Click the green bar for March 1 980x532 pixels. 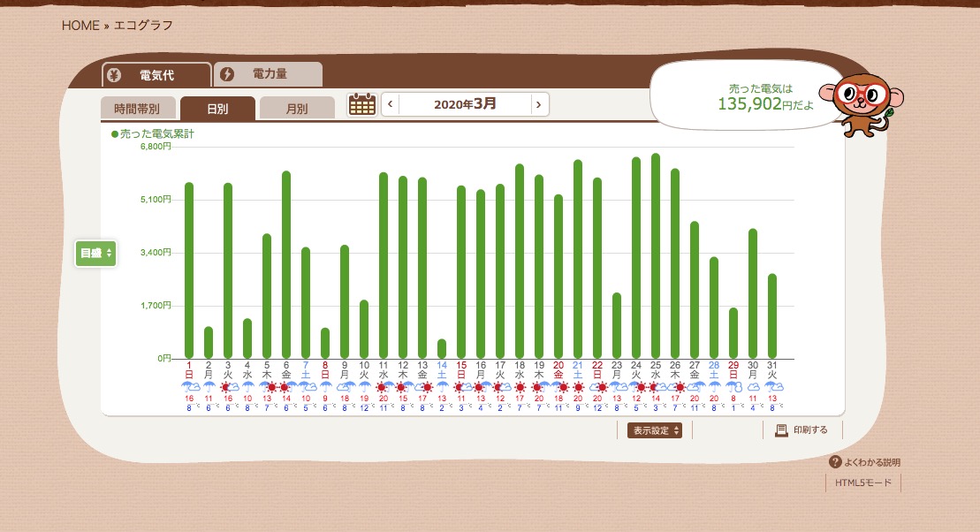(189, 270)
